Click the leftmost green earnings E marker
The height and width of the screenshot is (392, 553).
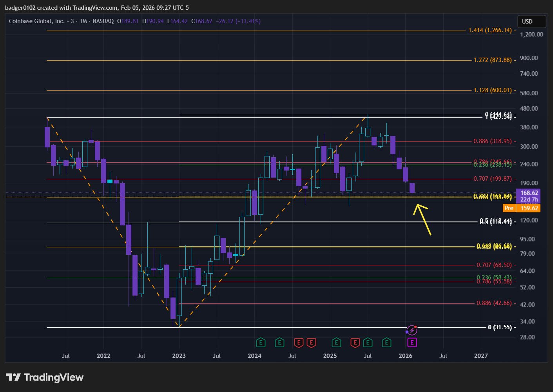click(x=261, y=343)
